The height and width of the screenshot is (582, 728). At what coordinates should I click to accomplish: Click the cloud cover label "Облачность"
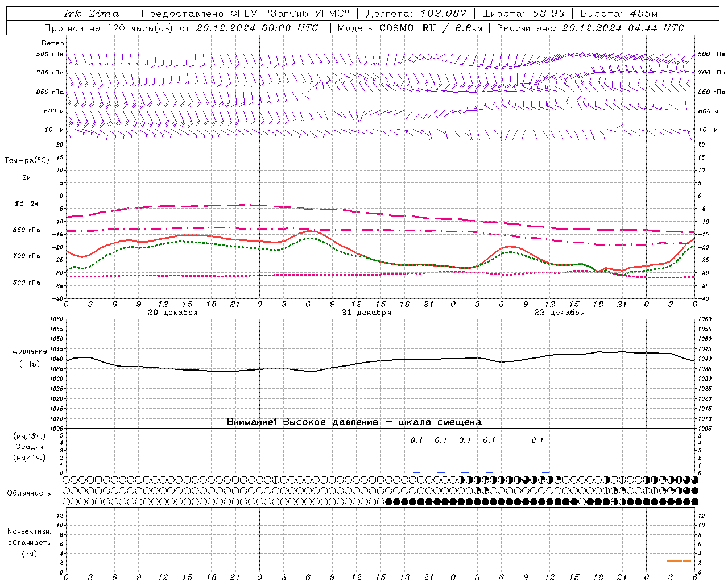pos(29,493)
